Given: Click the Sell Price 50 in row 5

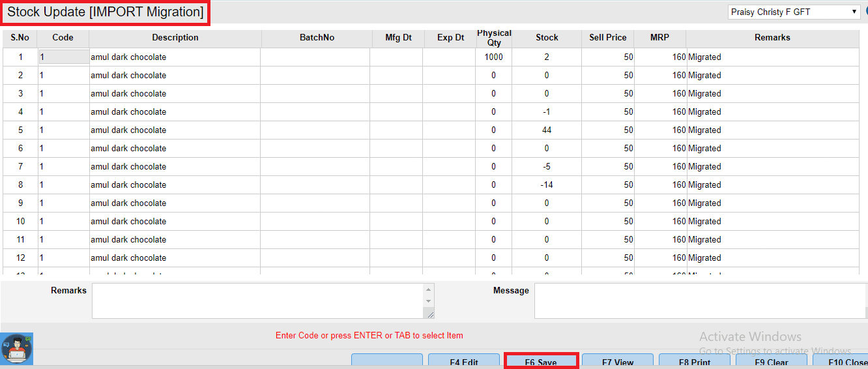Looking at the screenshot, I should coord(628,130).
